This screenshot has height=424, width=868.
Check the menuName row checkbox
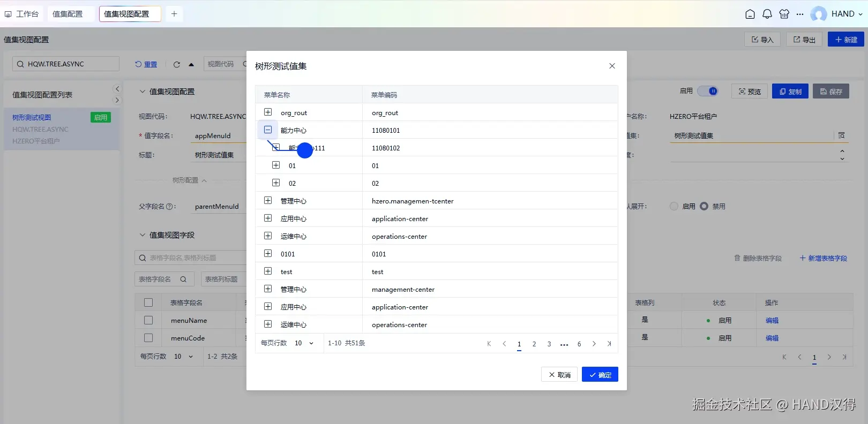click(148, 320)
